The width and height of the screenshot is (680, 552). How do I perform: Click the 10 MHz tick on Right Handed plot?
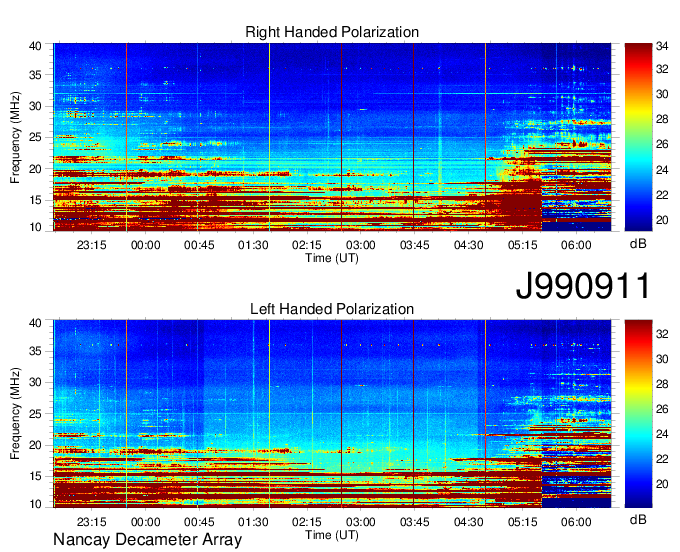[35, 227]
